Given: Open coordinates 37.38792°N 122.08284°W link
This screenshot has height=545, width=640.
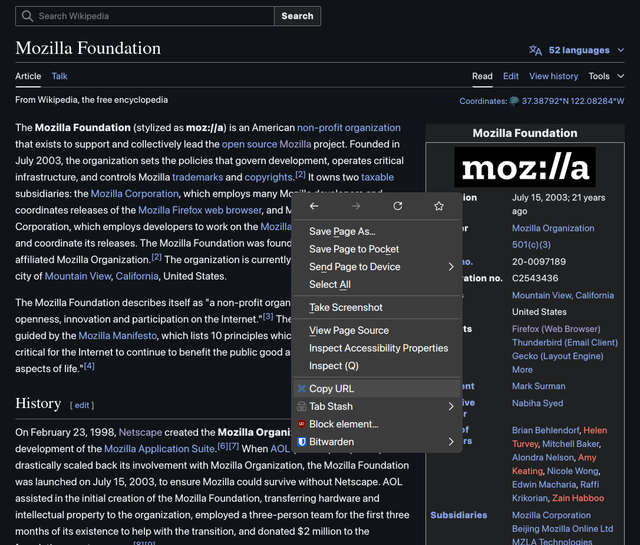Looking at the screenshot, I should tap(573, 101).
